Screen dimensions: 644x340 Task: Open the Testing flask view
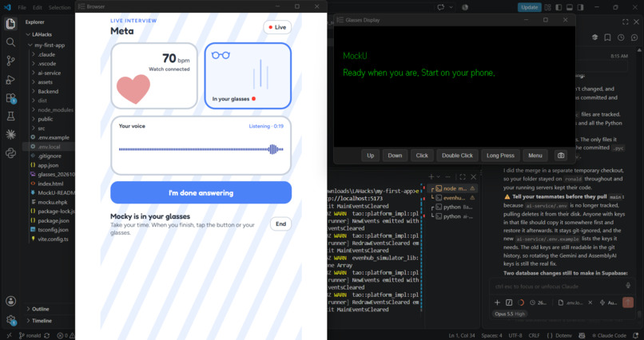[10, 117]
